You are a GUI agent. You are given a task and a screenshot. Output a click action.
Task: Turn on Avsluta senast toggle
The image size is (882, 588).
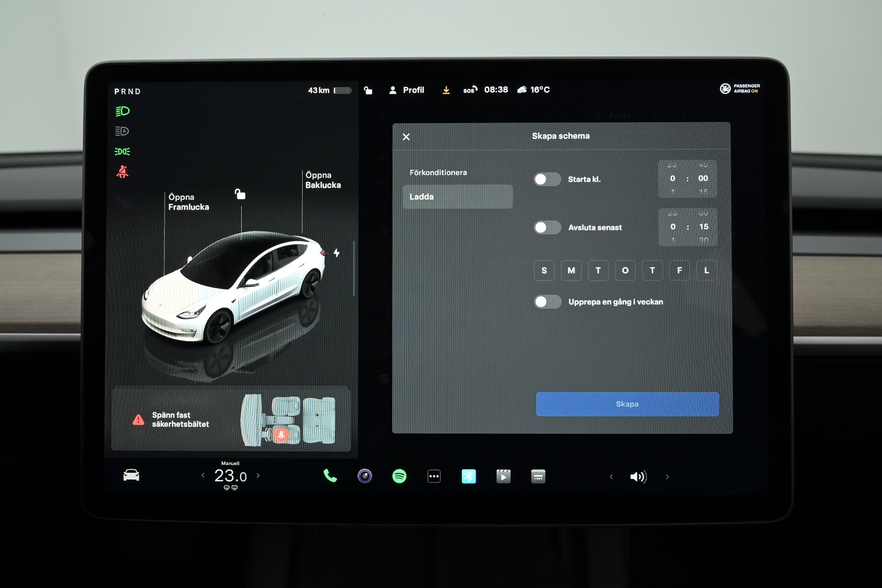click(x=547, y=227)
